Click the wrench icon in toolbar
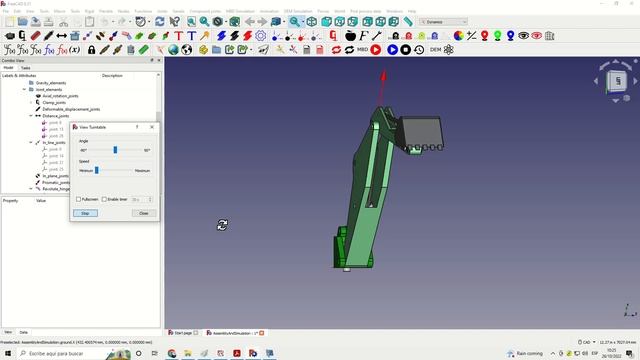The width and height of the screenshot is (640, 360). tap(376, 36)
